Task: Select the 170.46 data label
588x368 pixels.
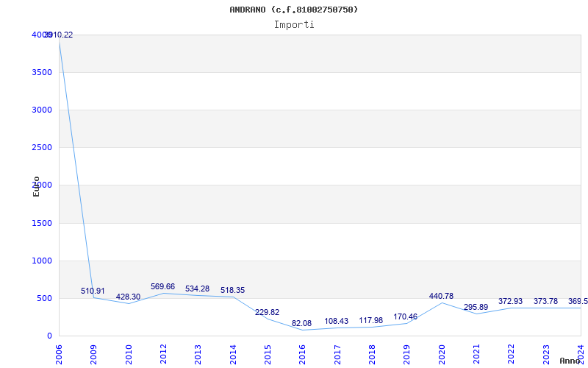Action: point(406,317)
